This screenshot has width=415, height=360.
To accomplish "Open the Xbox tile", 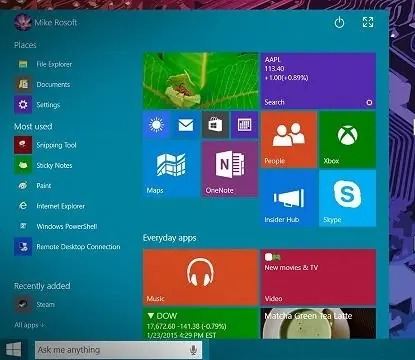I will point(348,139).
